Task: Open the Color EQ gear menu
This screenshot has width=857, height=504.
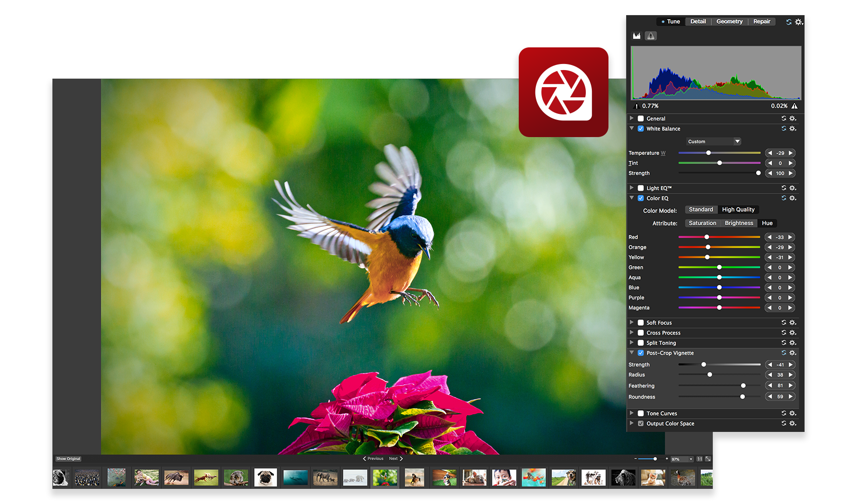Action: (x=792, y=198)
